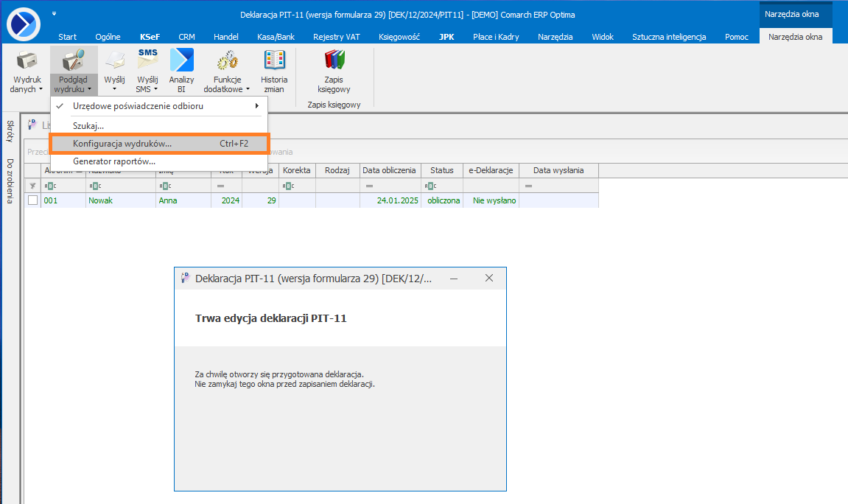848x504 pixels.
Task: Sort by Data obliczenia column header
Action: [390, 170]
